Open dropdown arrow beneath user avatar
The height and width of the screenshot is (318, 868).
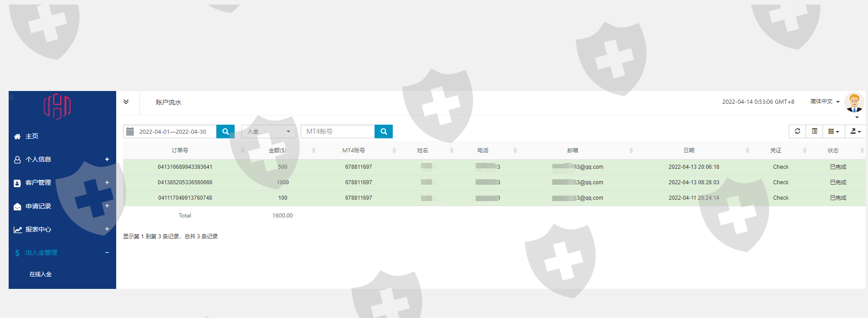857,117
